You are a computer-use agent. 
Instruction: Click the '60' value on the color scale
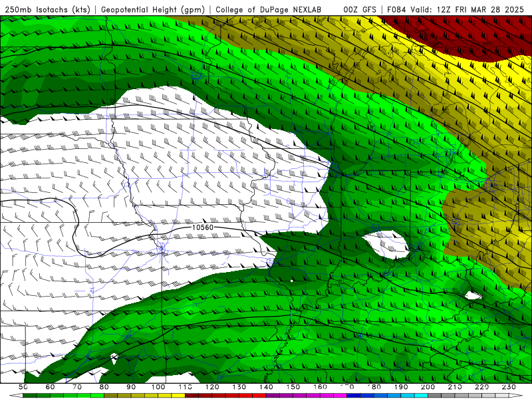coord(51,387)
